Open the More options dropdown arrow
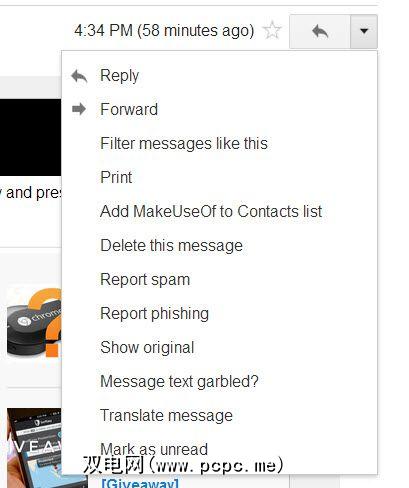This screenshot has height=488, width=409. [x=364, y=32]
